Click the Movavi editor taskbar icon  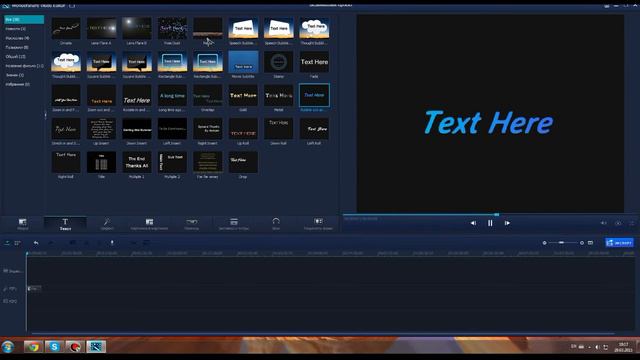(x=96, y=347)
